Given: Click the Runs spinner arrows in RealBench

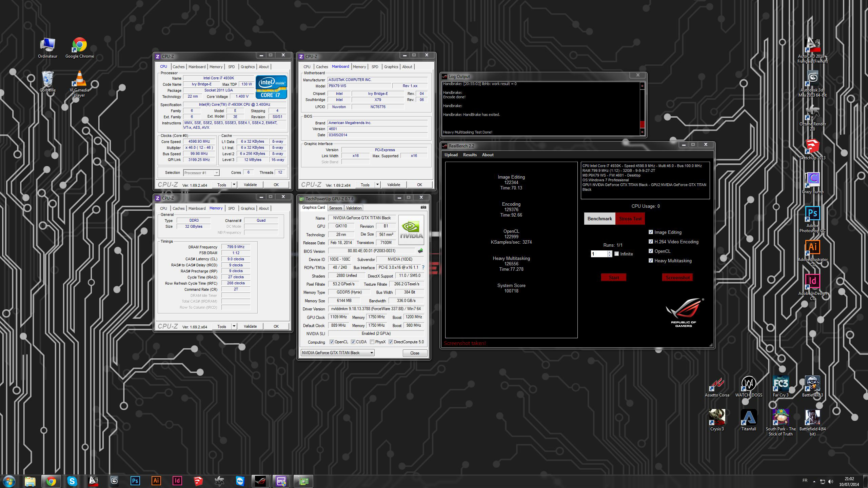Looking at the screenshot, I should coord(610,254).
